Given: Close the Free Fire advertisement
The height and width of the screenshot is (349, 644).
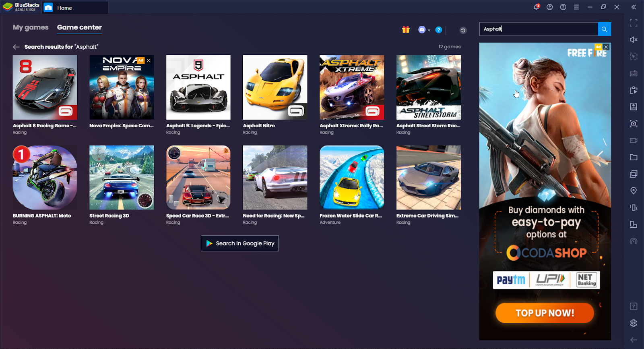Looking at the screenshot, I should (606, 47).
